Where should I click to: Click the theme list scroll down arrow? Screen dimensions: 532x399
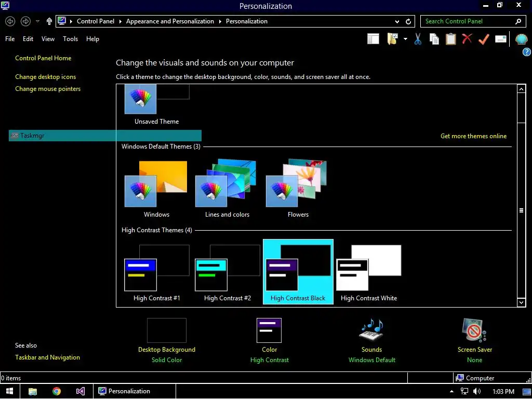(x=521, y=302)
